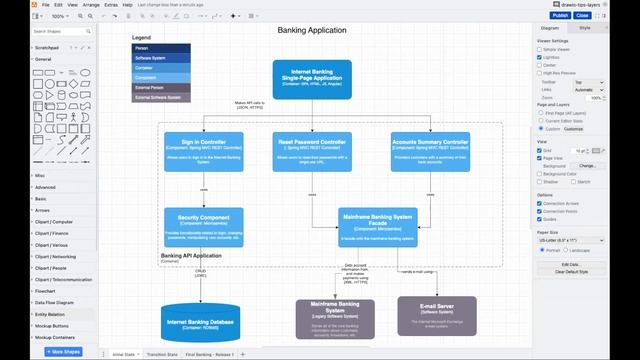Enable the Center checkbox

[x=539, y=65]
